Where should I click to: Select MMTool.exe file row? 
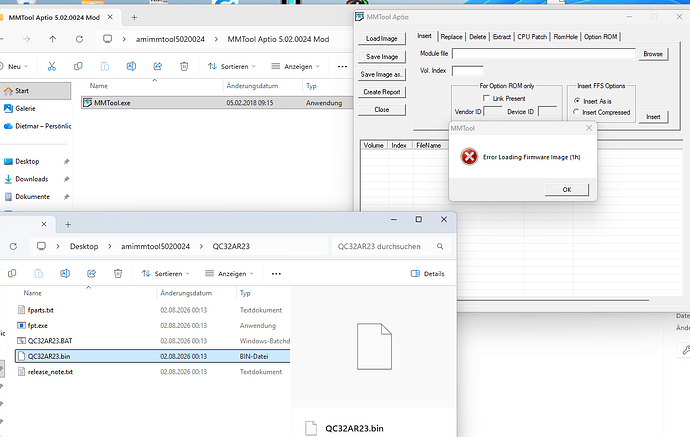(217, 103)
